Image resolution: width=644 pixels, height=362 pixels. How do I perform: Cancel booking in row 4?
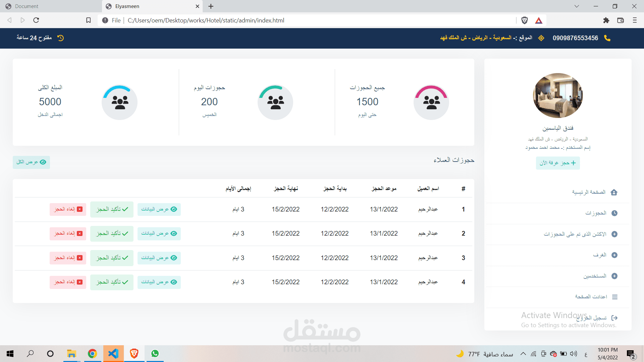[x=68, y=282]
